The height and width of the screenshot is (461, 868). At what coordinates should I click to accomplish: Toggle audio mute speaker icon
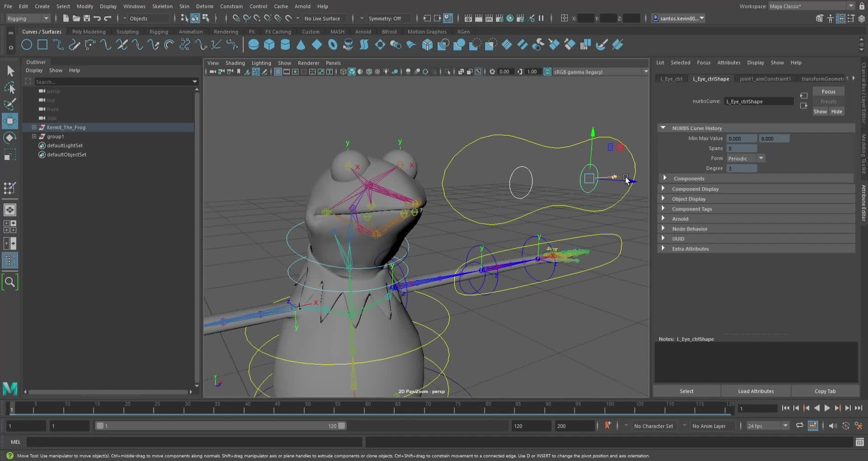click(833, 426)
